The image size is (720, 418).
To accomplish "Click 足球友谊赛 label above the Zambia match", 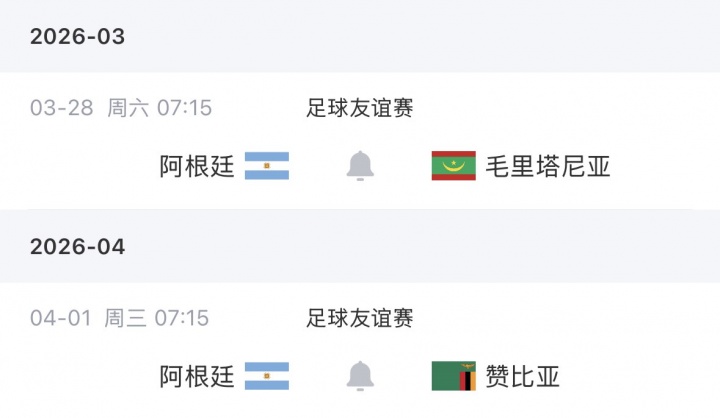I will click(x=360, y=318).
